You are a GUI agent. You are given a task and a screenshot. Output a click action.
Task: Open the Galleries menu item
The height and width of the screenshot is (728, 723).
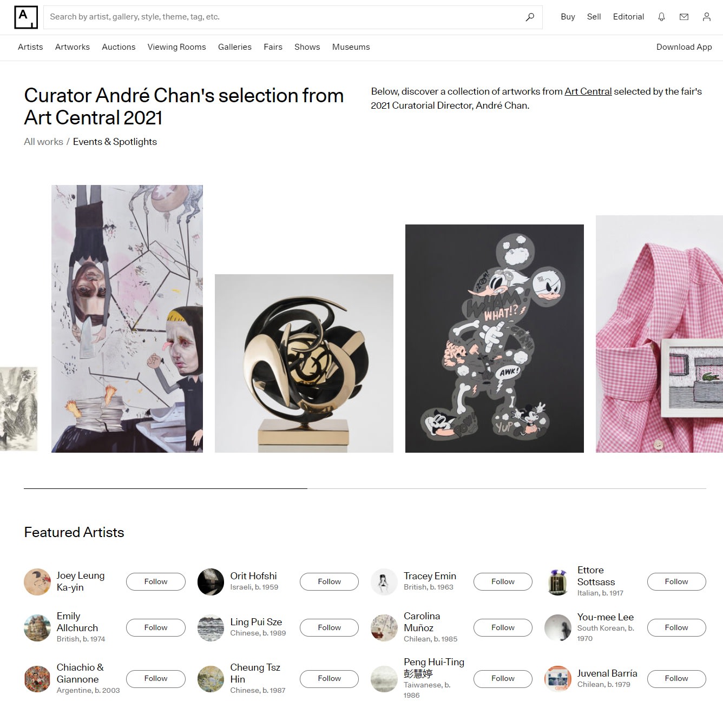point(235,47)
